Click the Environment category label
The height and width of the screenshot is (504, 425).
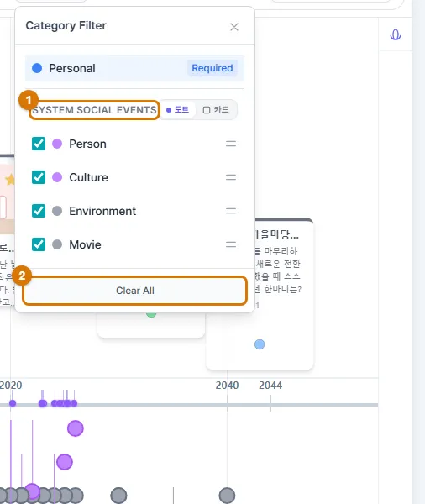pyautogui.click(x=102, y=211)
